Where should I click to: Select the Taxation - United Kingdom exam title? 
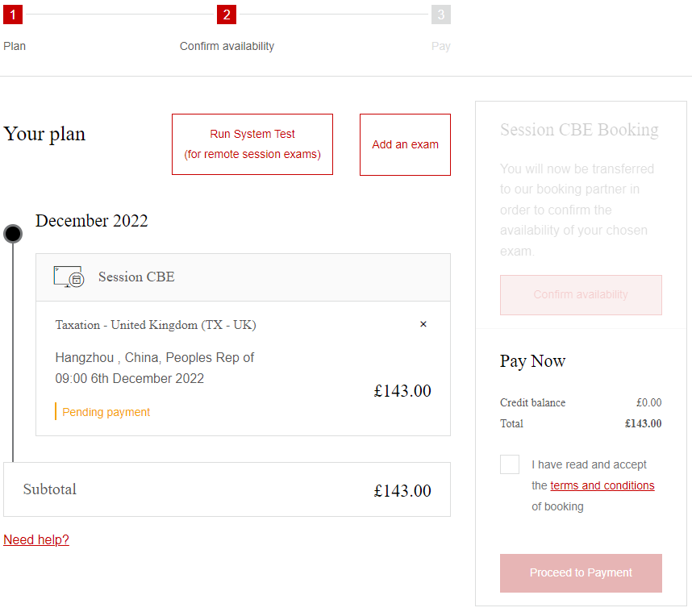click(x=156, y=325)
